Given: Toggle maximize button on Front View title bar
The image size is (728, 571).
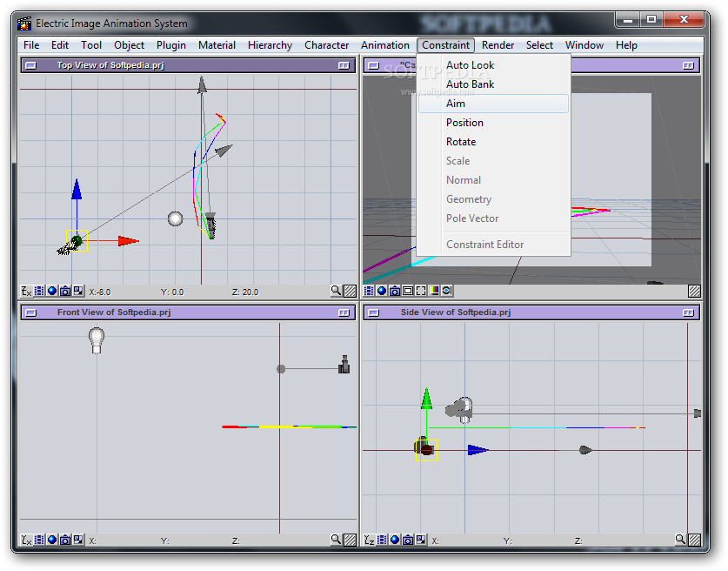Looking at the screenshot, I should (x=344, y=312).
